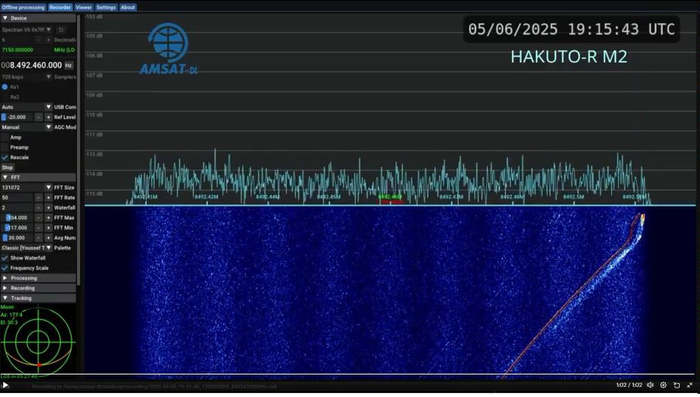Image resolution: width=700 pixels, height=397 pixels.
Task: Uncheck Show Waterfall option
Action: coord(5,258)
